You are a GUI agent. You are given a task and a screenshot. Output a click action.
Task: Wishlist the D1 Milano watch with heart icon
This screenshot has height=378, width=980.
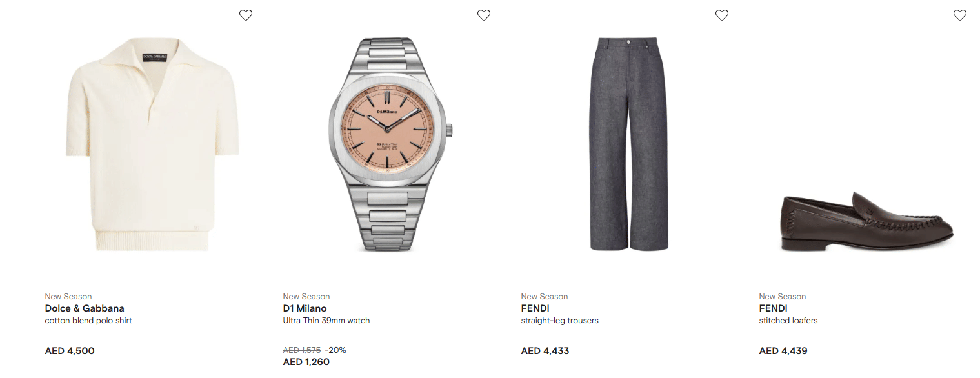click(x=484, y=15)
